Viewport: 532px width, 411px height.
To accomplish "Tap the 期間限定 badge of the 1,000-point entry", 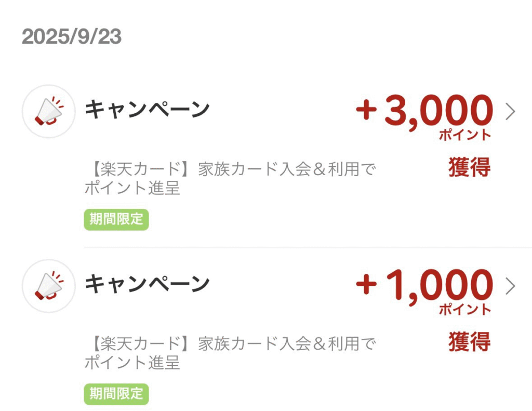I will point(116,394).
